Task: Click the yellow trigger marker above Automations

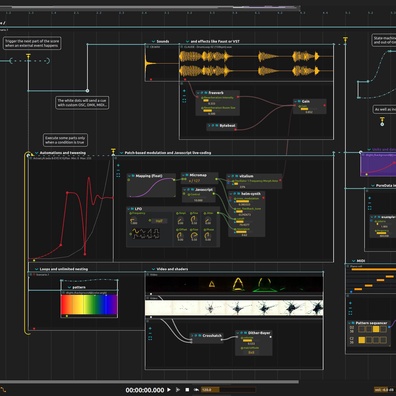Action: click(113, 151)
